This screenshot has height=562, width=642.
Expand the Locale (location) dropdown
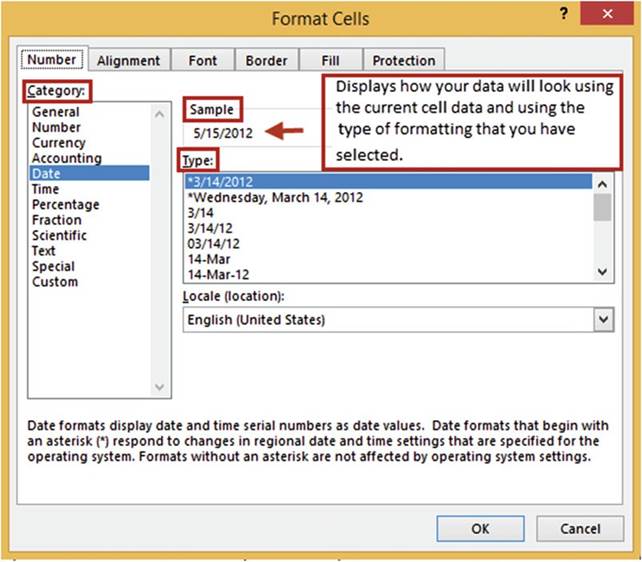[x=603, y=319]
